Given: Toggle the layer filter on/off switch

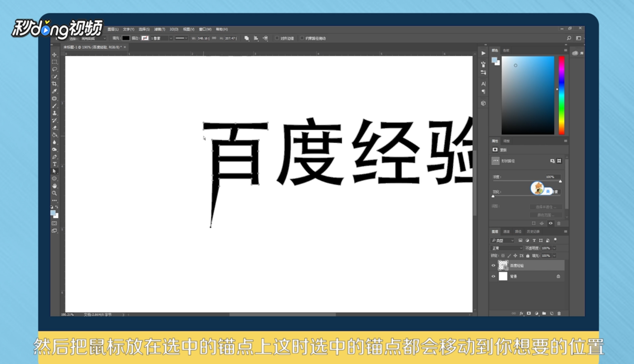Looking at the screenshot, I should [x=555, y=240].
